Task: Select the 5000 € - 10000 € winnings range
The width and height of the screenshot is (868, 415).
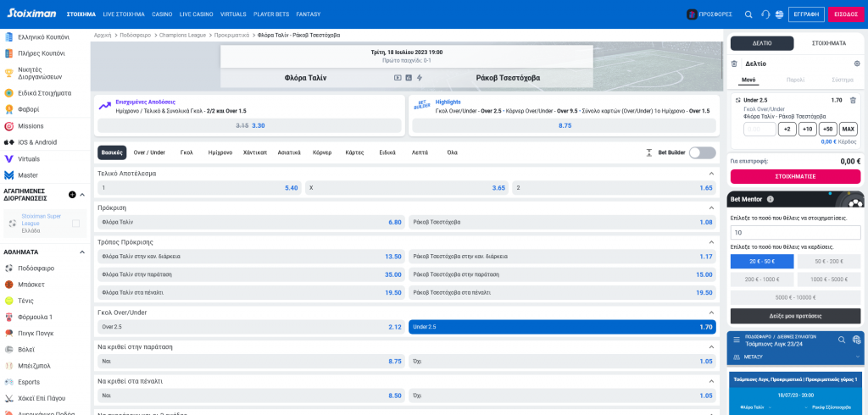Action: pyautogui.click(x=795, y=297)
